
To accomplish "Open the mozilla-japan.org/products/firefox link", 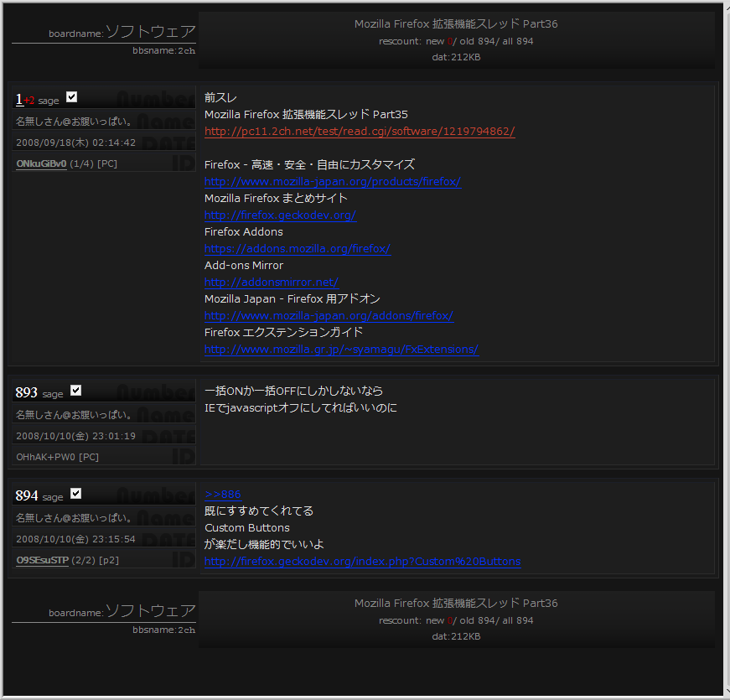I will click(333, 182).
